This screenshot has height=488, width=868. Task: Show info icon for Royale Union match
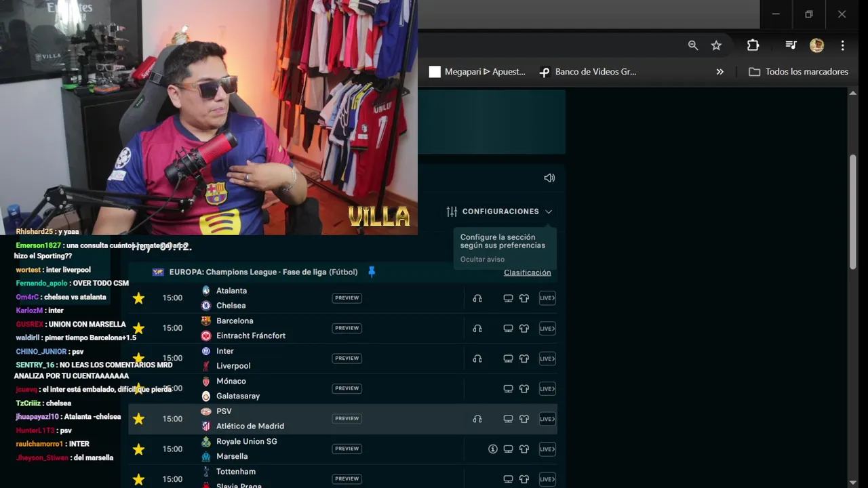(493, 449)
